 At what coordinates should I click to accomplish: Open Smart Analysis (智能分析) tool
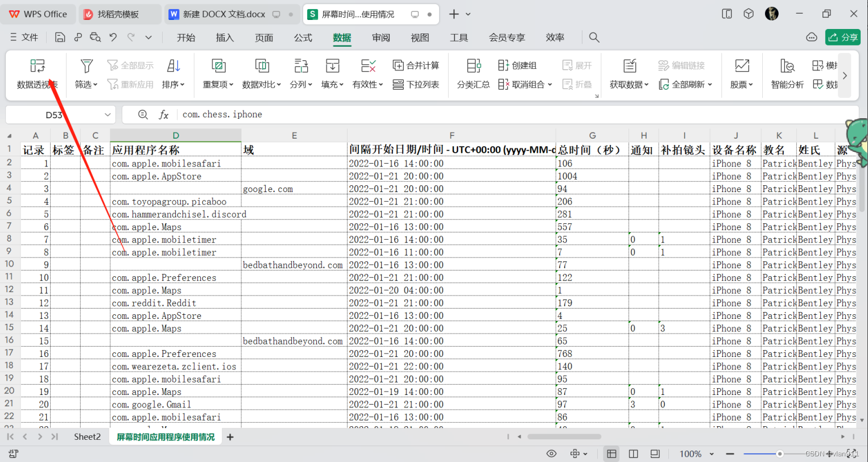pyautogui.click(x=787, y=74)
